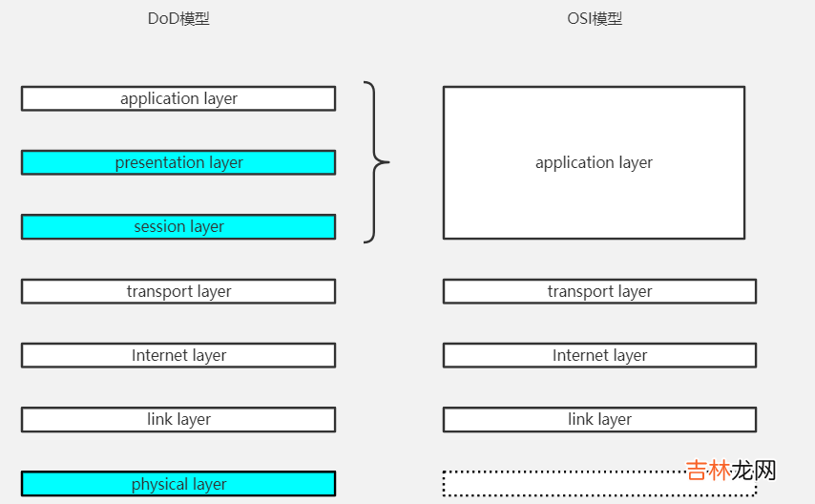This screenshot has width=815, height=504.
Task: Select the large application layer box on right
Action: 594,162
